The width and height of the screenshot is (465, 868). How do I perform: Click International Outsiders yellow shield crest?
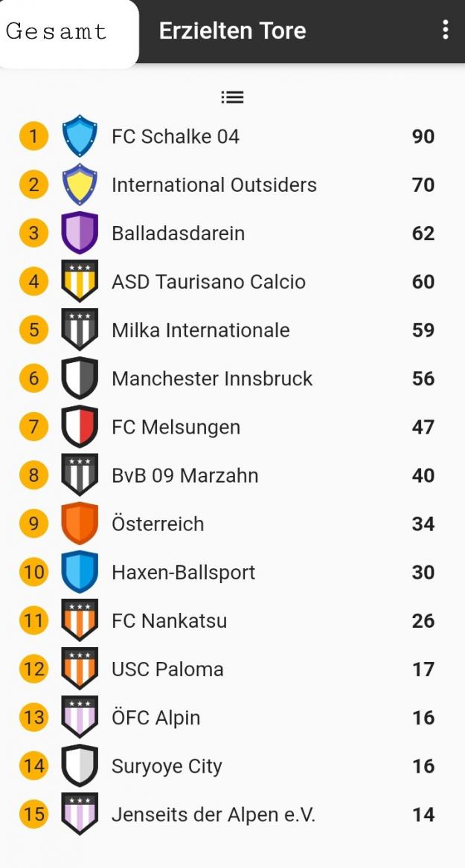(x=80, y=184)
